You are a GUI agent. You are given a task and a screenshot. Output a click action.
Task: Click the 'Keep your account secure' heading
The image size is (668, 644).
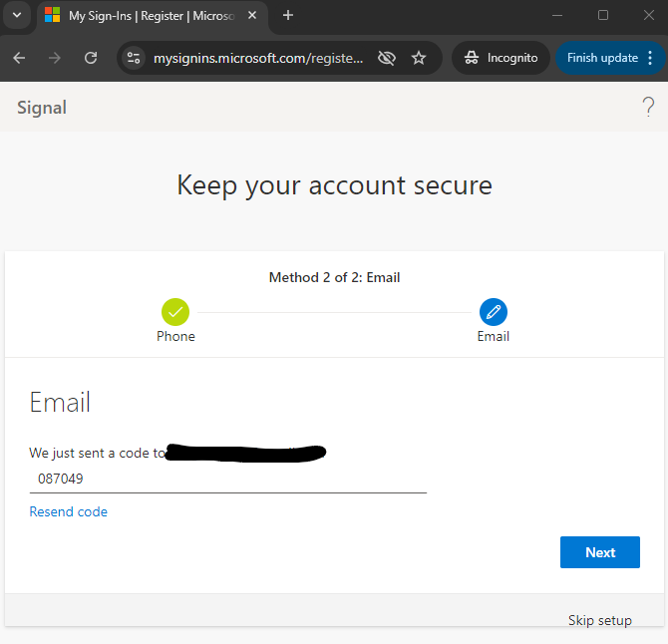click(x=334, y=185)
